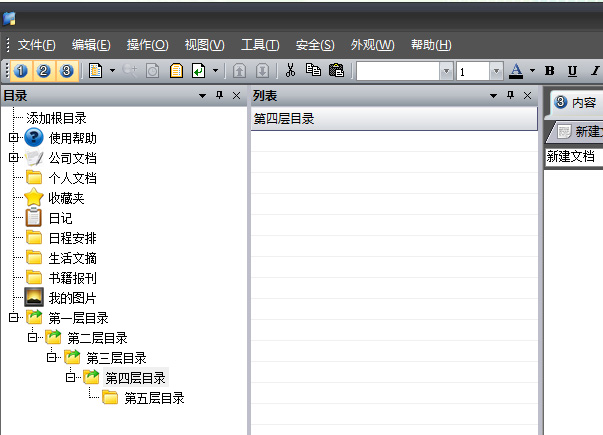Pin the 目录 panel
This screenshot has height=435, width=603.
(x=220, y=96)
